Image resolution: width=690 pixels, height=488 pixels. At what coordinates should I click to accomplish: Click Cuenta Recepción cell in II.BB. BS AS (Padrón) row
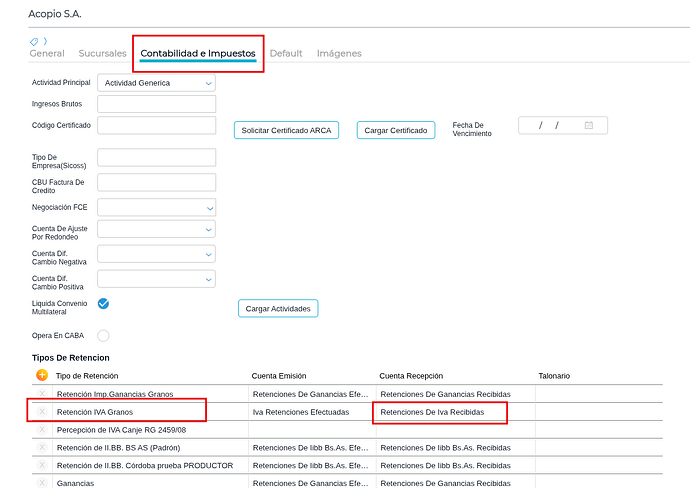click(455, 448)
